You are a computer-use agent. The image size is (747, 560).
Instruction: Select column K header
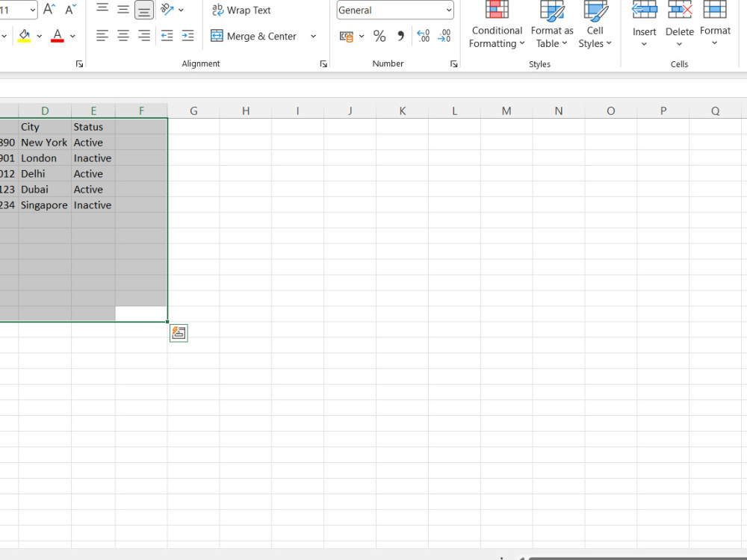tap(403, 111)
